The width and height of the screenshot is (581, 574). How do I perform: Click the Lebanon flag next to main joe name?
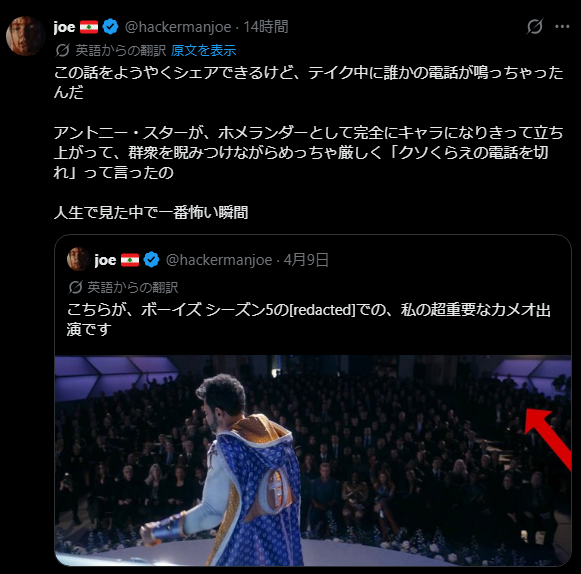click(x=89, y=27)
